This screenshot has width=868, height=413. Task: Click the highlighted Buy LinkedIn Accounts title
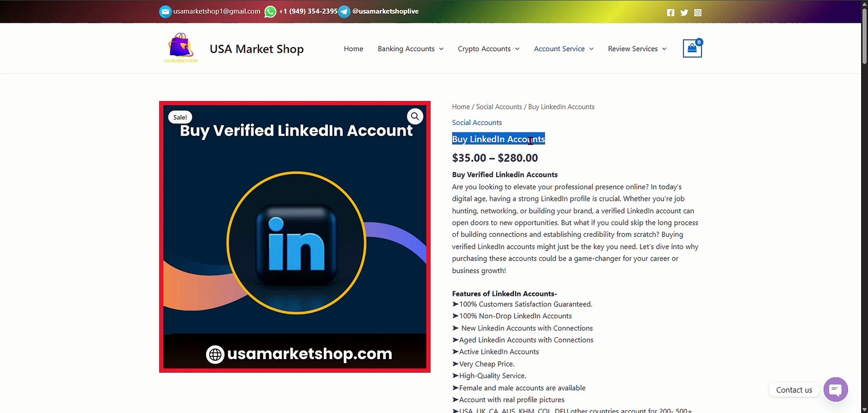[498, 139]
